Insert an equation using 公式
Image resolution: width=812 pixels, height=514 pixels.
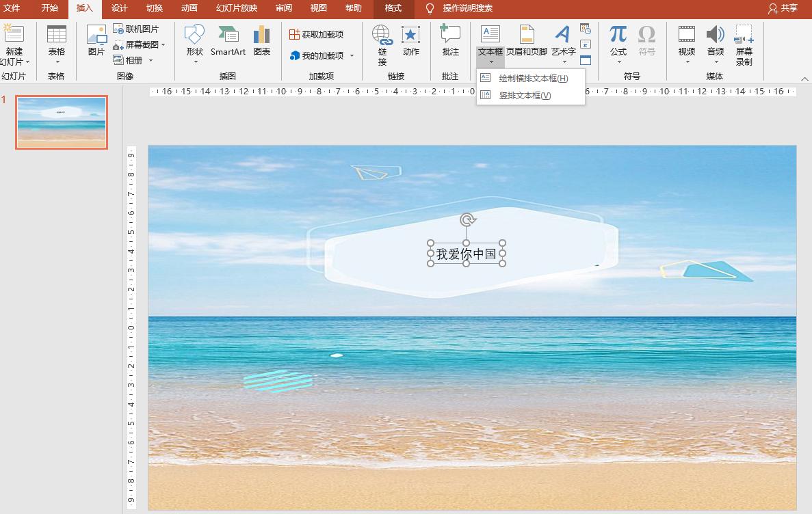[618, 42]
